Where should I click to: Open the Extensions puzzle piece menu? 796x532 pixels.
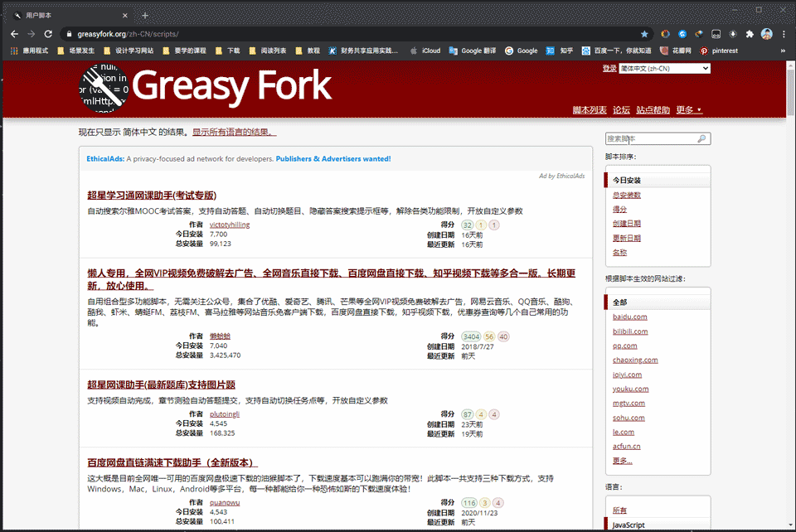(x=750, y=34)
